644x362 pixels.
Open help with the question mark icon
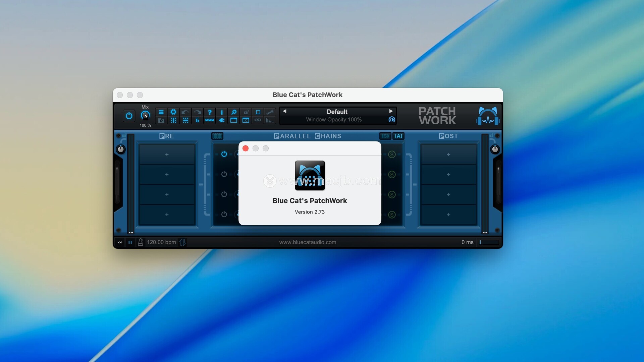coord(210,112)
